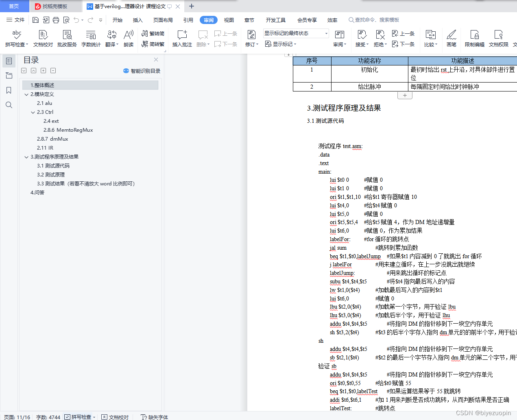Click the save document icon

35,20
